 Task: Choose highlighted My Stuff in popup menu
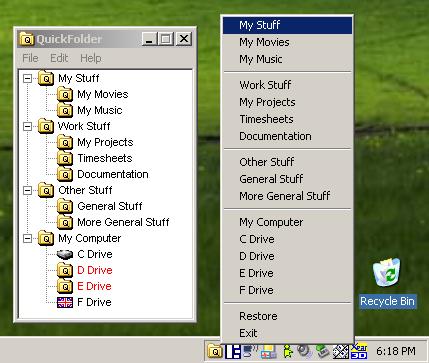click(287, 25)
